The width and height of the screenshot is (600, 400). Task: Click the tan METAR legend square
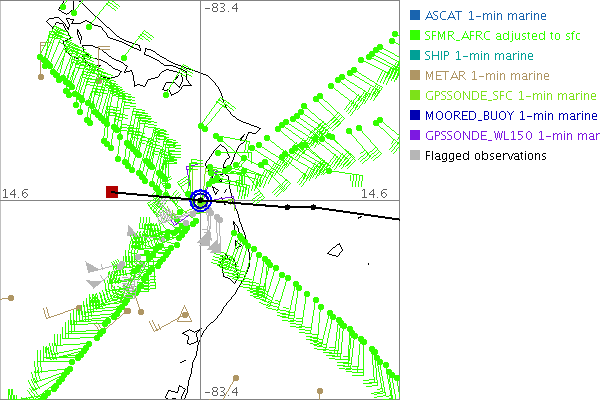pyautogui.click(x=415, y=76)
